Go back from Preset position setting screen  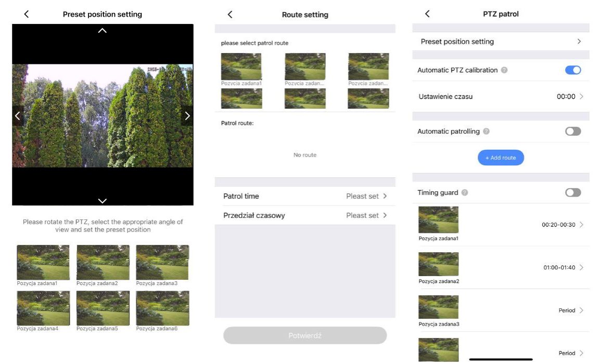click(x=27, y=15)
